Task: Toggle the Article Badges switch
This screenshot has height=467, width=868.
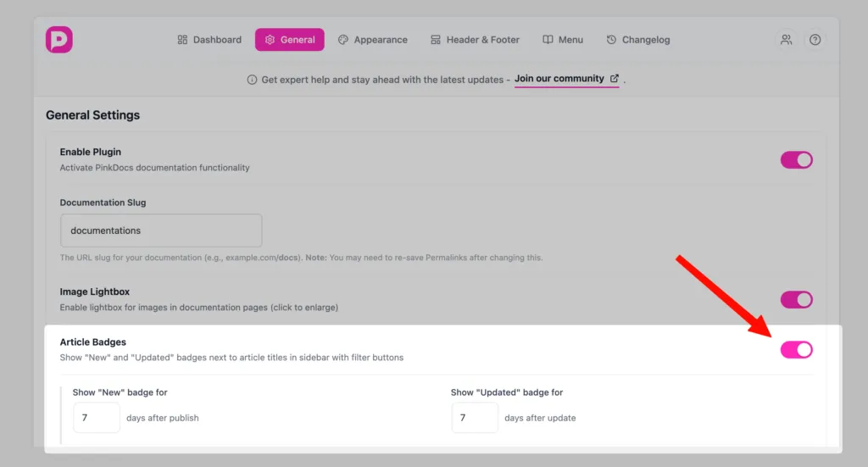Action: tap(796, 349)
